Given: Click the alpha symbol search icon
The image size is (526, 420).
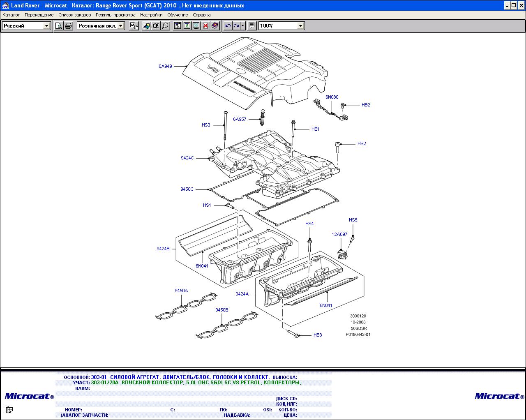Looking at the screenshot, I should click(x=156, y=26).
